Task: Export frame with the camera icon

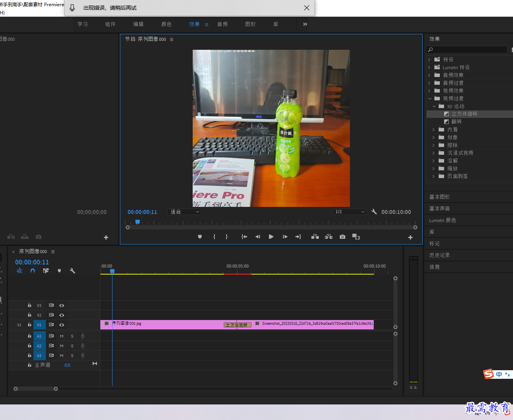Action: (343, 237)
